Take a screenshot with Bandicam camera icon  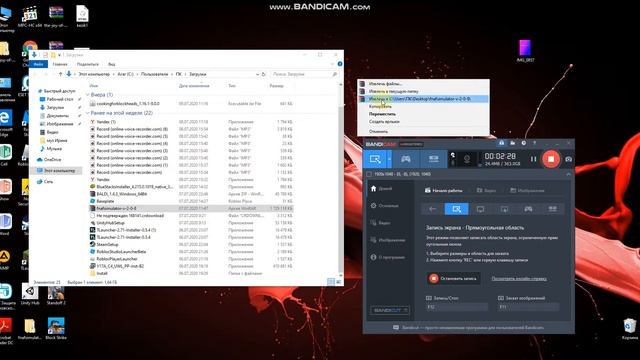pos(568,159)
